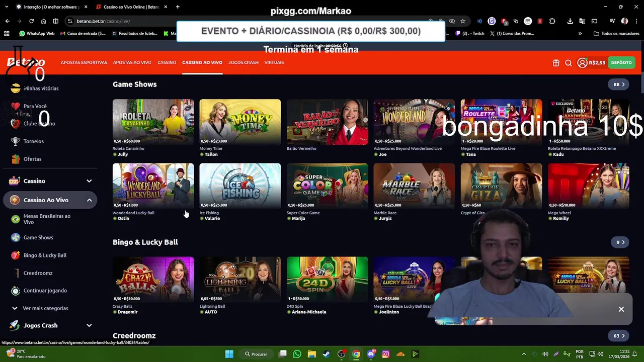Open Ice Fishing game thumbnail
The width and height of the screenshot is (644, 362).
240,186
